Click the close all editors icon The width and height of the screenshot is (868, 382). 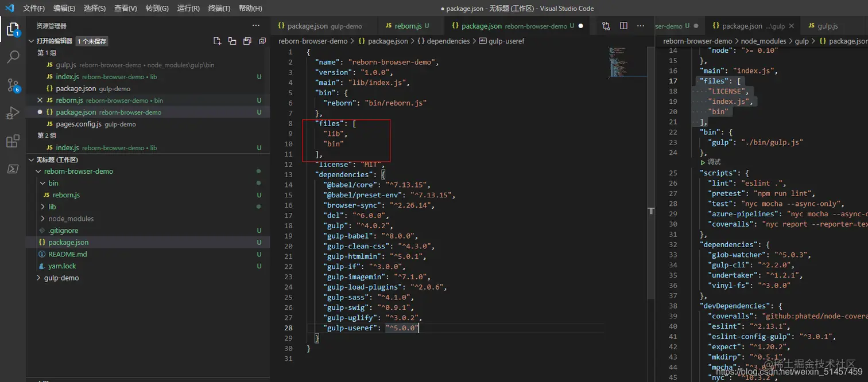(x=262, y=41)
